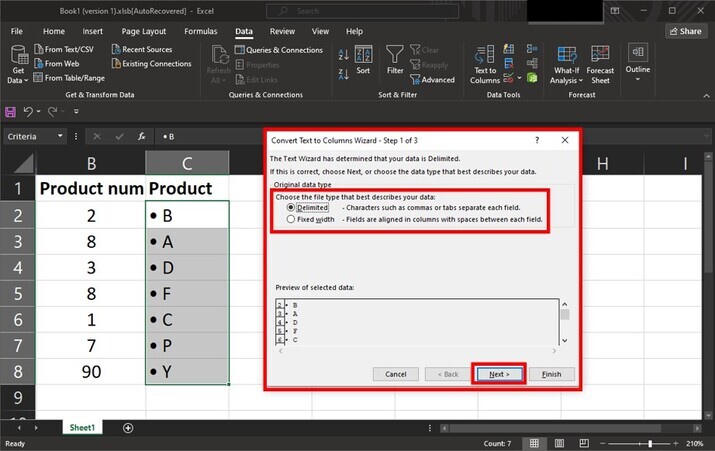The width and height of the screenshot is (715, 451).
Task: Select the Sheet1 tab
Action: click(x=82, y=428)
